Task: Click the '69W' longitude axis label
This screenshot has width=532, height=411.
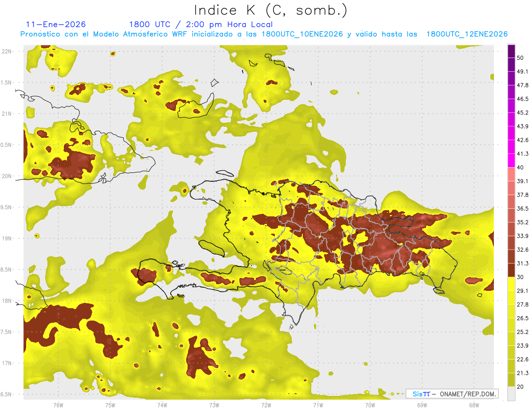Action: tap(422, 405)
